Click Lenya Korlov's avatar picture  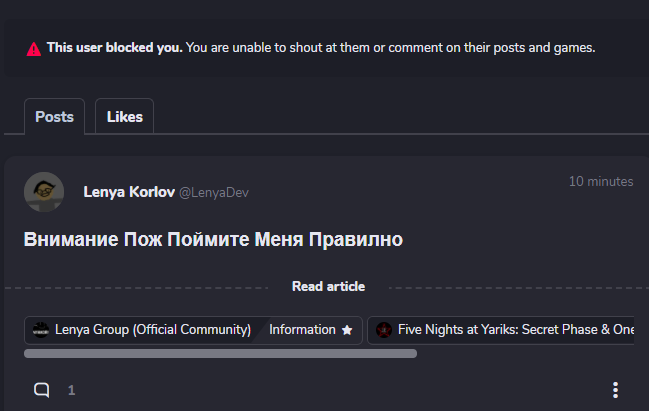click(x=44, y=192)
